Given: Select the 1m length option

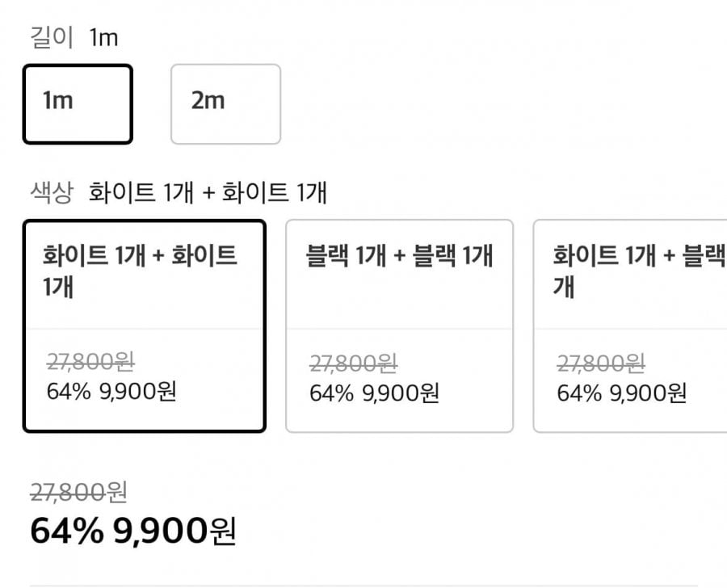Looking at the screenshot, I should (x=78, y=104).
